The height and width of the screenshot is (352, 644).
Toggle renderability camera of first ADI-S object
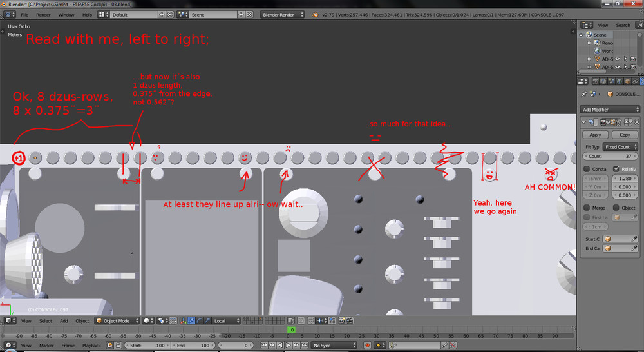click(x=633, y=59)
